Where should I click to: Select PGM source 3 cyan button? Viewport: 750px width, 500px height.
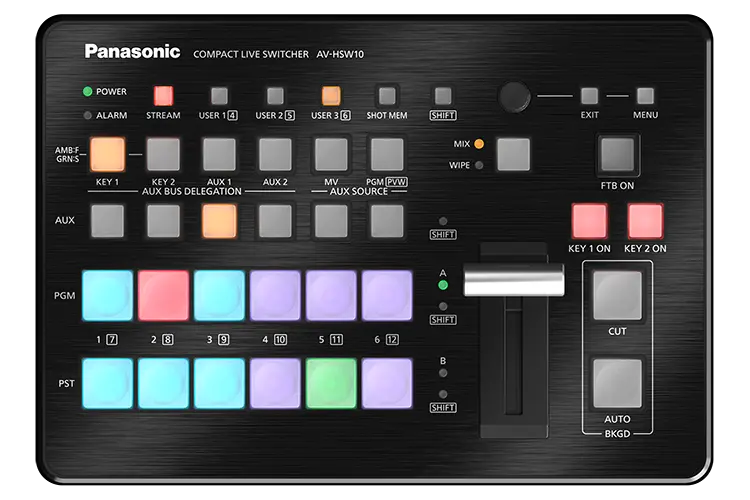click(x=219, y=295)
